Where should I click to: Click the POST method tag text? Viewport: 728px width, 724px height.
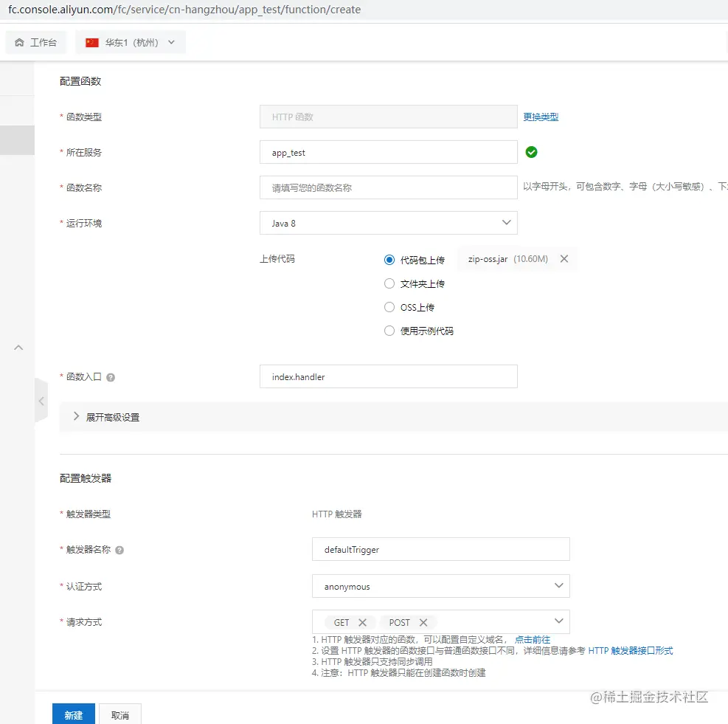(399, 623)
